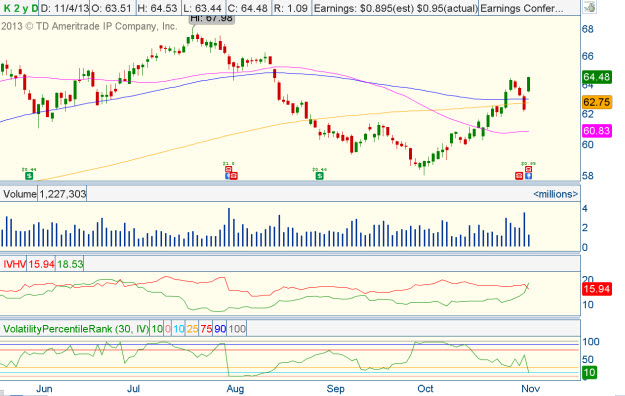Click the volume value 1,227,303
625x396 pixels.
click(x=63, y=194)
